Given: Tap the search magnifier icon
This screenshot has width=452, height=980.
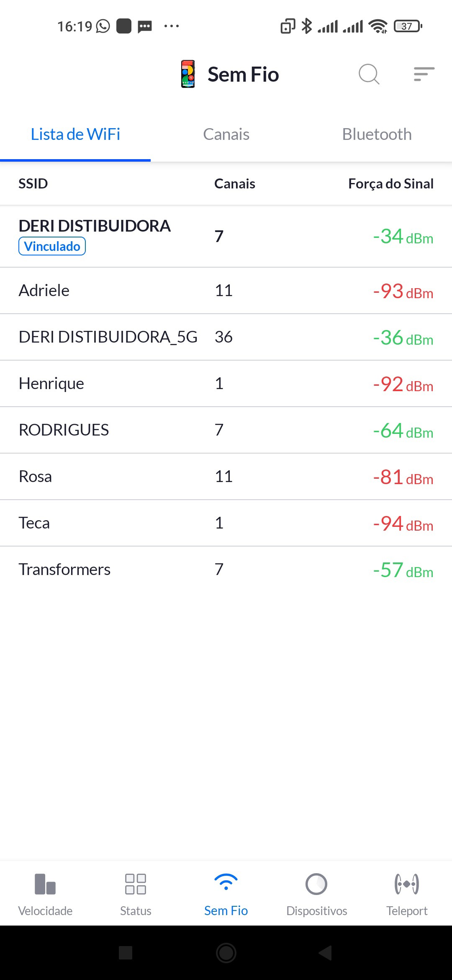Looking at the screenshot, I should [x=369, y=74].
